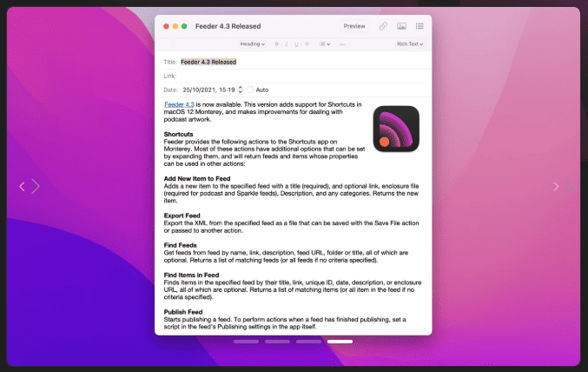
Task: Click the Find Items in Feed heading
Action: [191, 275]
